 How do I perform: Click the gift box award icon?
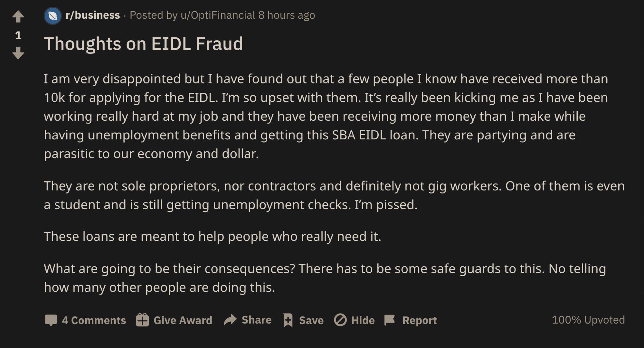(x=142, y=320)
